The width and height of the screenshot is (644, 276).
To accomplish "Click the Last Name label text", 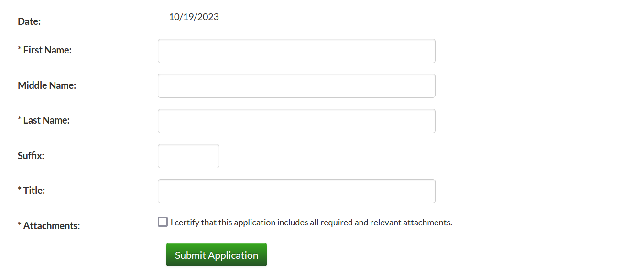I will [x=46, y=120].
